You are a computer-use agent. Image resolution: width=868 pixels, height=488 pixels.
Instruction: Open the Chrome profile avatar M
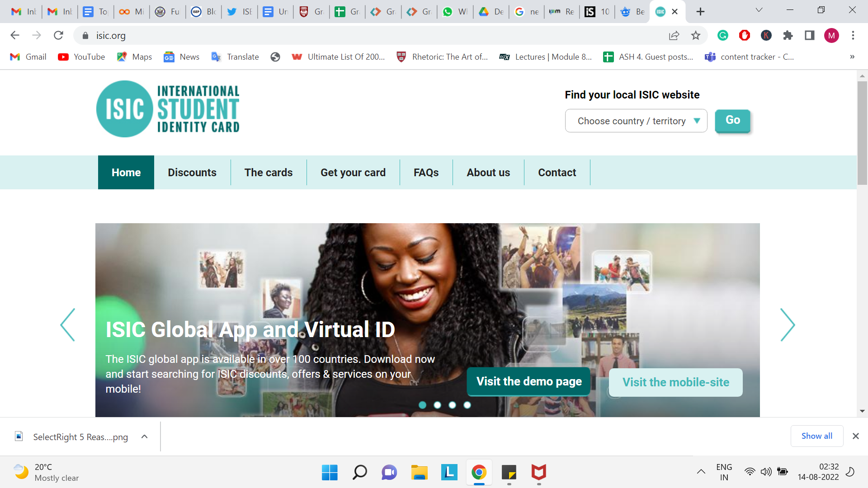point(831,35)
